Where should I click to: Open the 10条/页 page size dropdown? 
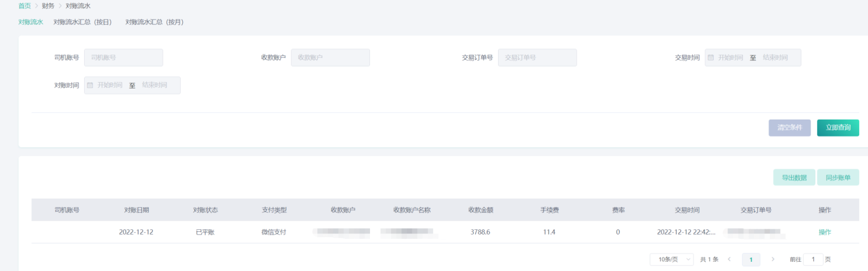click(672, 260)
